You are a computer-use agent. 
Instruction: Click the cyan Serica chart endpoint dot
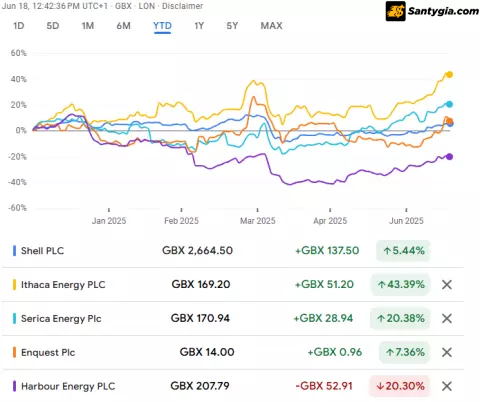pos(449,104)
